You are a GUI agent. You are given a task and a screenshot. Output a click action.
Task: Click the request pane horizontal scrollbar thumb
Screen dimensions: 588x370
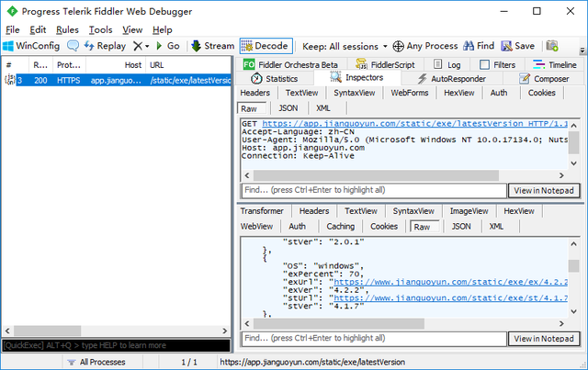(376, 175)
